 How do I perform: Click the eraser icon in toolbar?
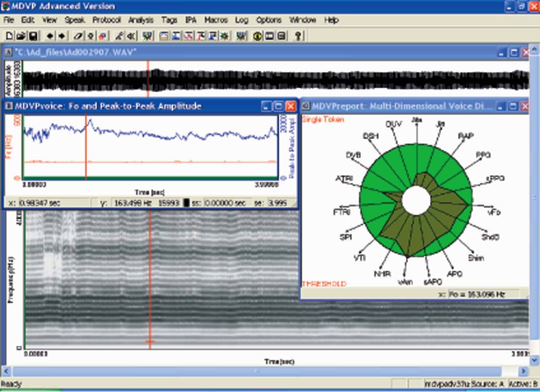78,36
